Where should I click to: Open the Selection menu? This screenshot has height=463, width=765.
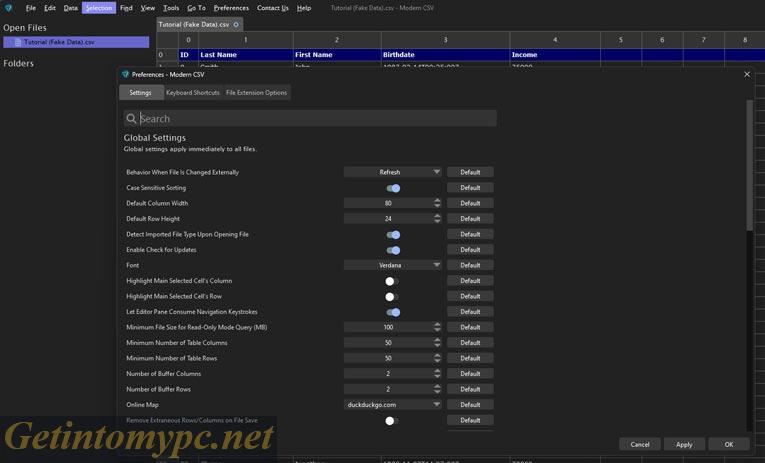tap(99, 8)
